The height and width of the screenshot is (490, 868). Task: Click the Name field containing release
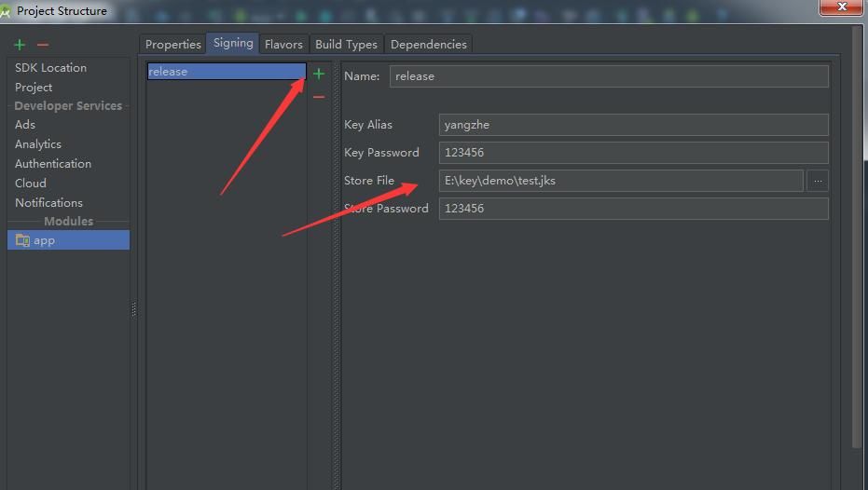pos(609,76)
